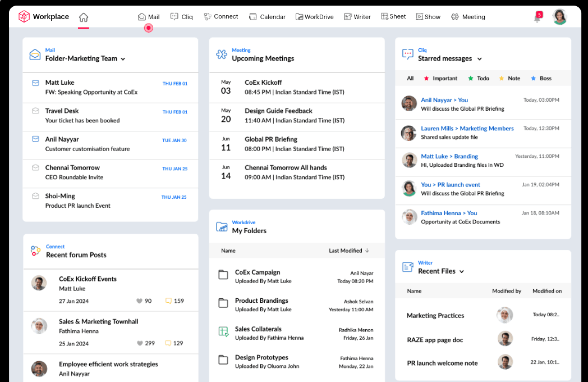Expand the Starred messages dropdown

click(x=479, y=59)
